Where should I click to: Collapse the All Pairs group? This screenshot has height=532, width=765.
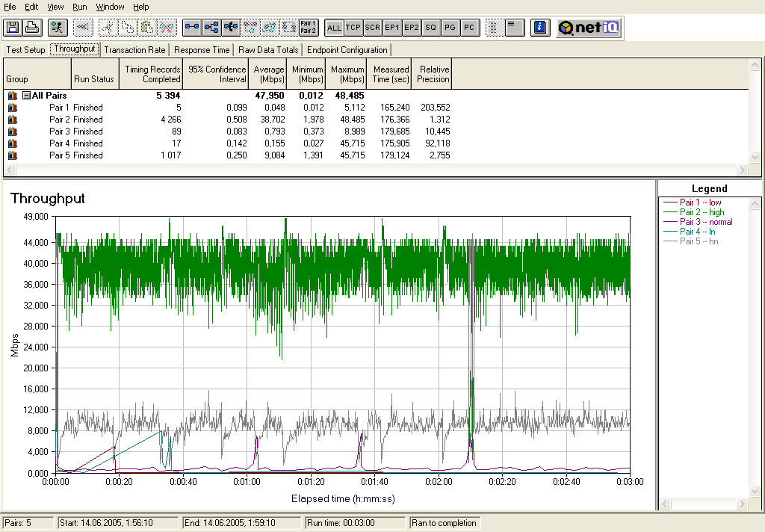click(x=26, y=96)
